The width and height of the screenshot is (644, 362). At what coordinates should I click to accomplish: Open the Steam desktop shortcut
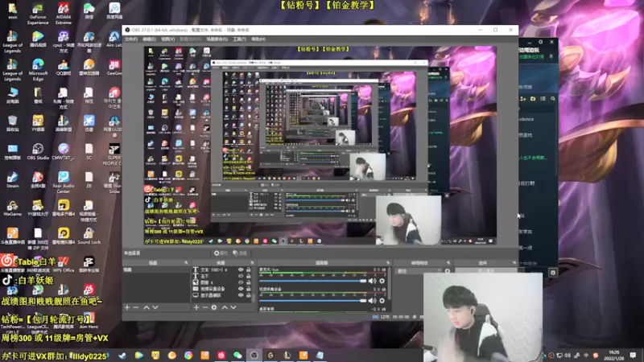coord(12,179)
